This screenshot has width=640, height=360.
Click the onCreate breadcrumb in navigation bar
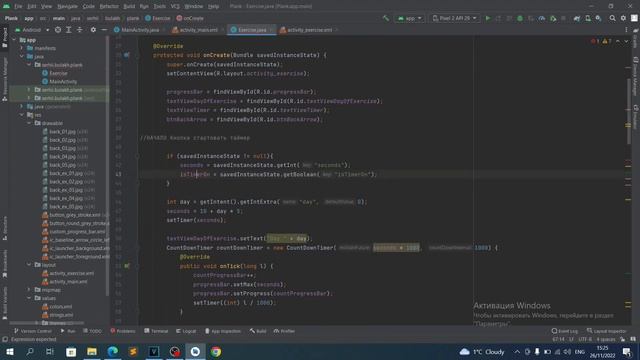(x=190, y=18)
